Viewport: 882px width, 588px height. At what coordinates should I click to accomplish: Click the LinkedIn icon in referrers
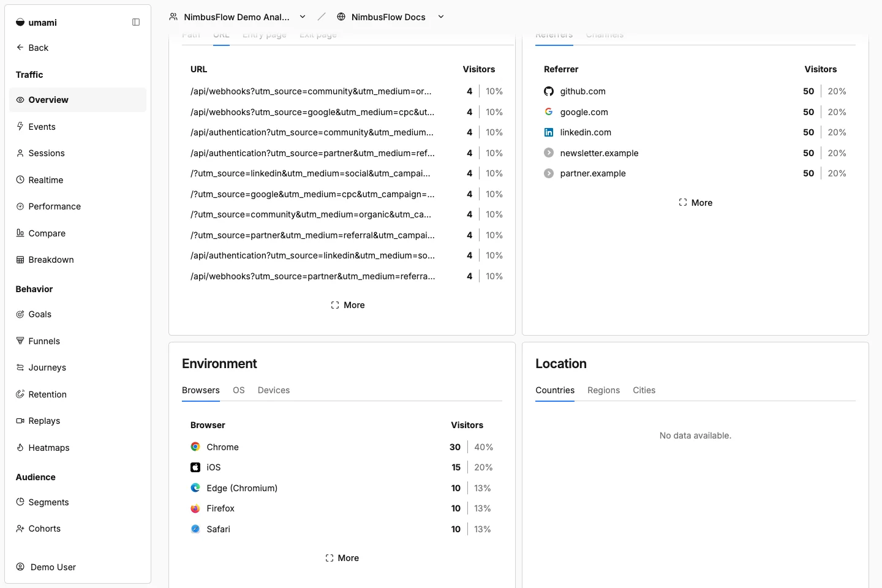click(x=549, y=132)
